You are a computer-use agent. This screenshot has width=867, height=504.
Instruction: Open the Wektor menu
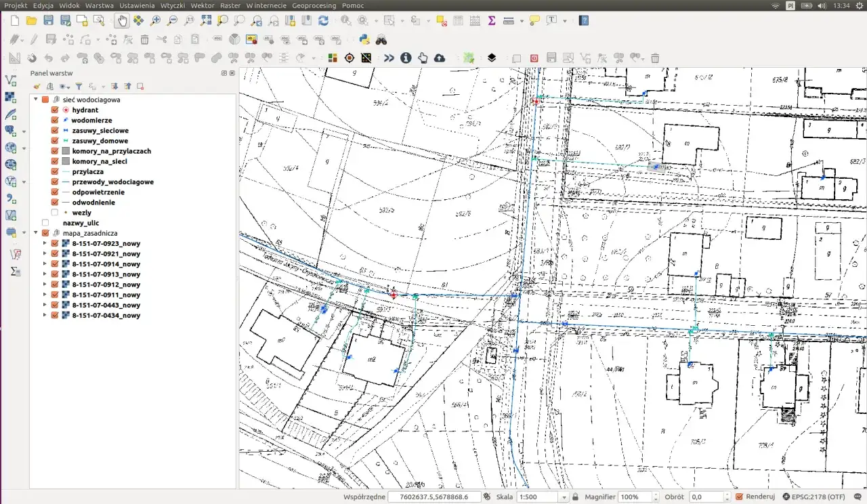[203, 5]
